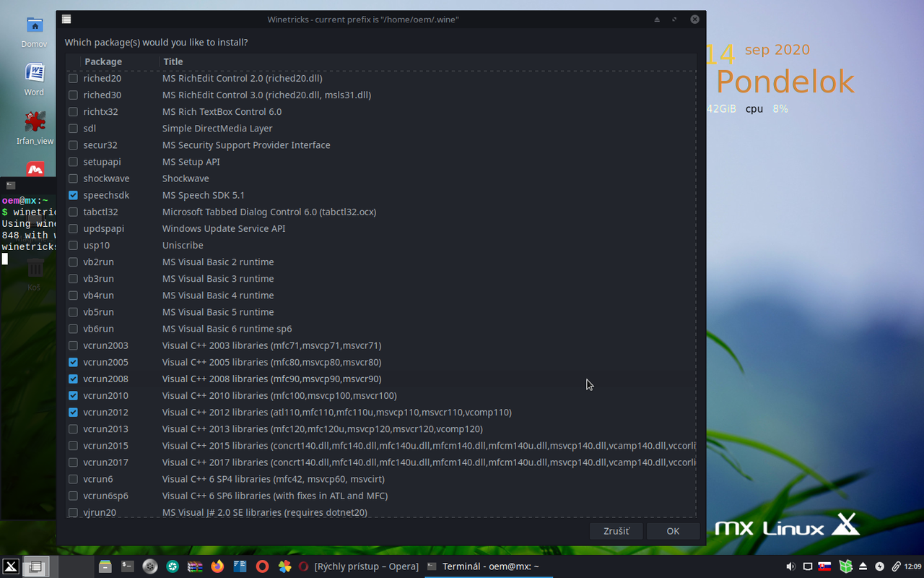Screen dimensions: 924x578
Task: Open the MX Linux start menu
Action: click(11, 566)
